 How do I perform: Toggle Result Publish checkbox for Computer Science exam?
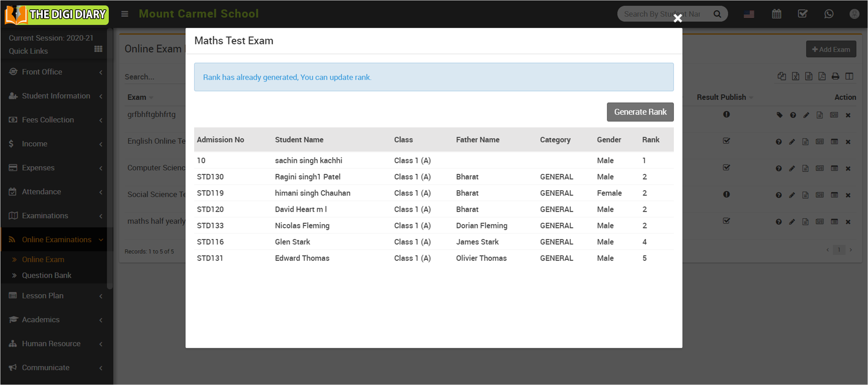coord(726,168)
